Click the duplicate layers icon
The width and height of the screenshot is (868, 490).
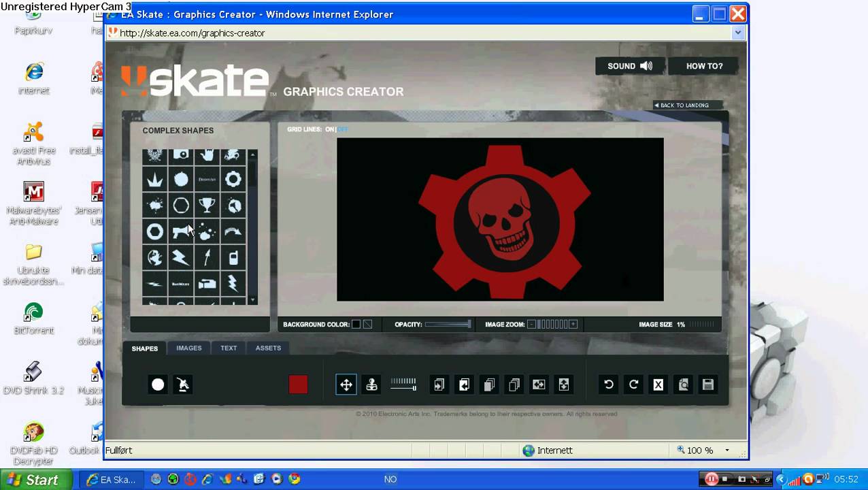489,385
